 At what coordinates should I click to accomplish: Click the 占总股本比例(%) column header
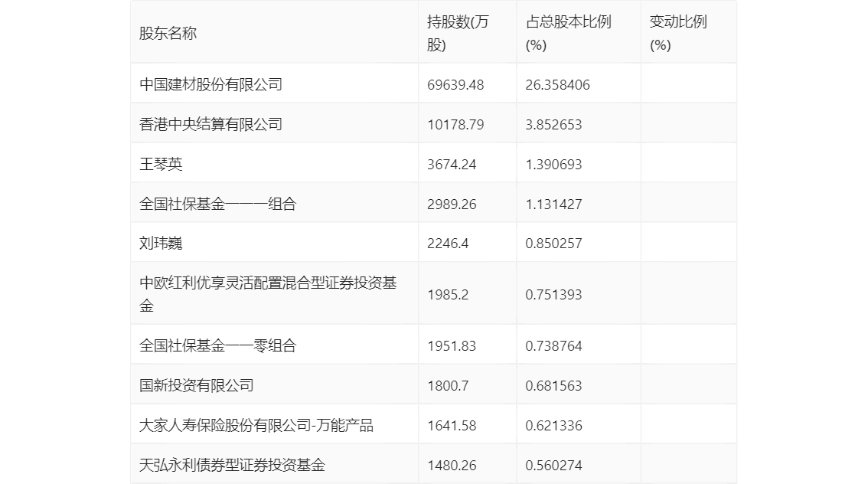pyautogui.click(x=569, y=33)
